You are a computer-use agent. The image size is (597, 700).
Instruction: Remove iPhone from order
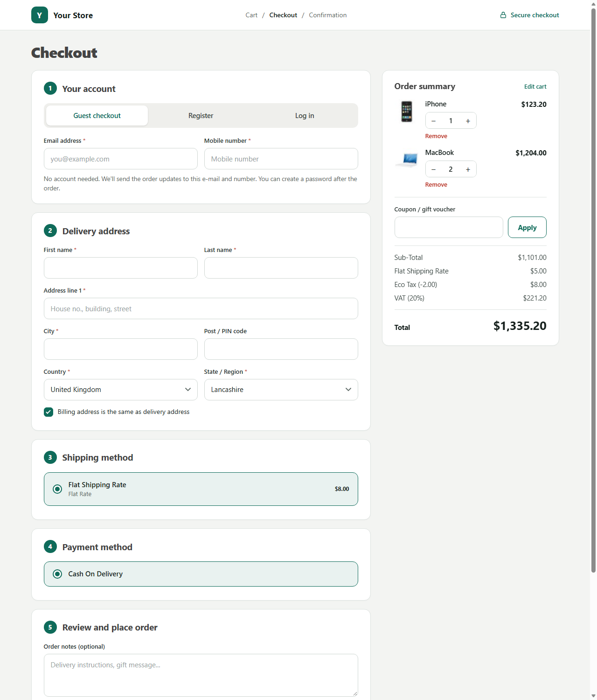[x=436, y=136]
